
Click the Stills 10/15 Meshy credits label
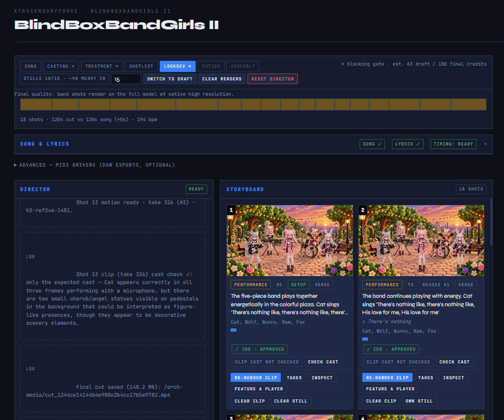[x=65, y=79]
